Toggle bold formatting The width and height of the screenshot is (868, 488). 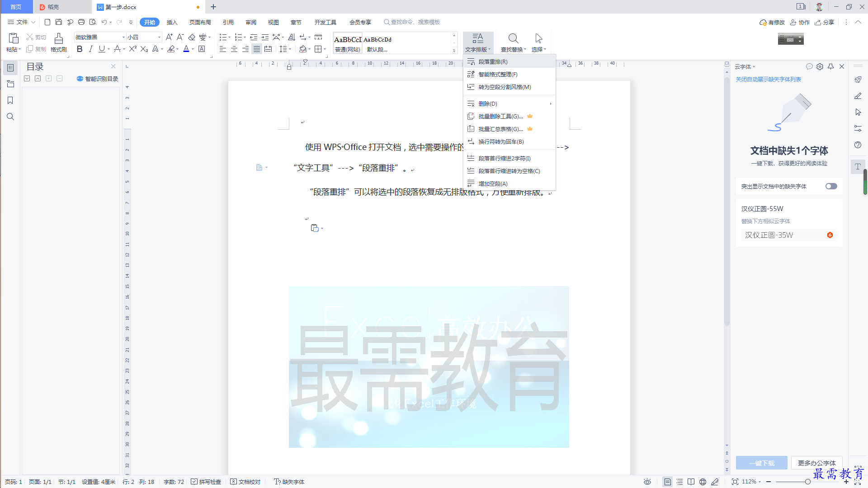(80, 49)
